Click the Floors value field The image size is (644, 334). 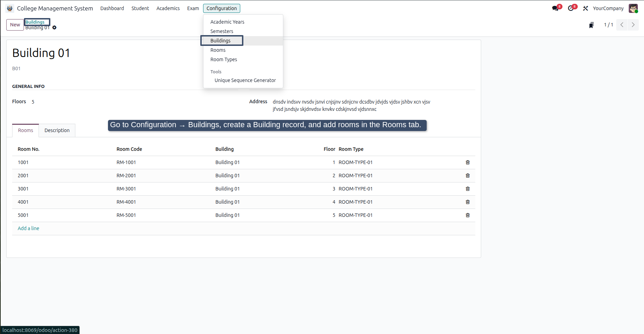click(33, 102)
